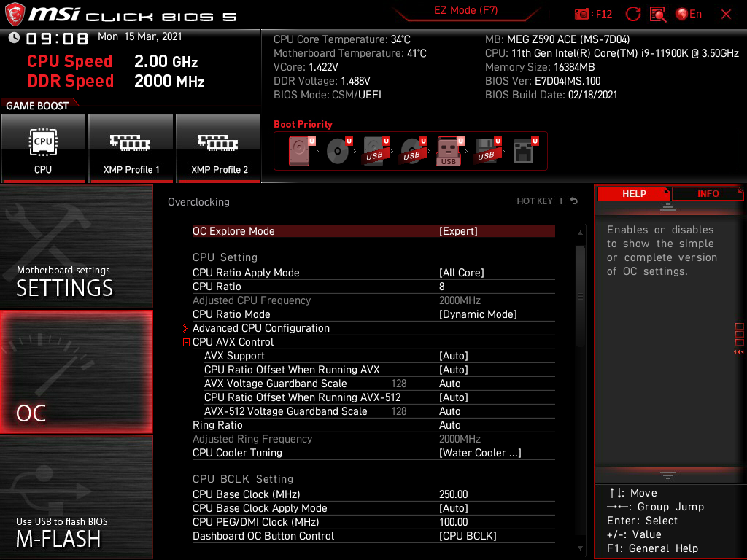747x560 pixels.
Task: Click the MSI dragon shield logo
Action: (x=15, y=15)
